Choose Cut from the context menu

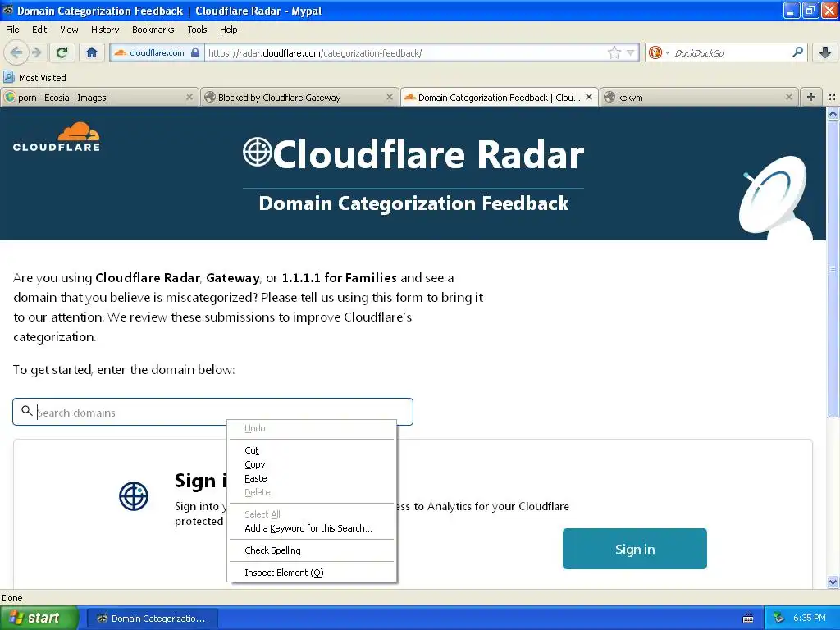312,450
